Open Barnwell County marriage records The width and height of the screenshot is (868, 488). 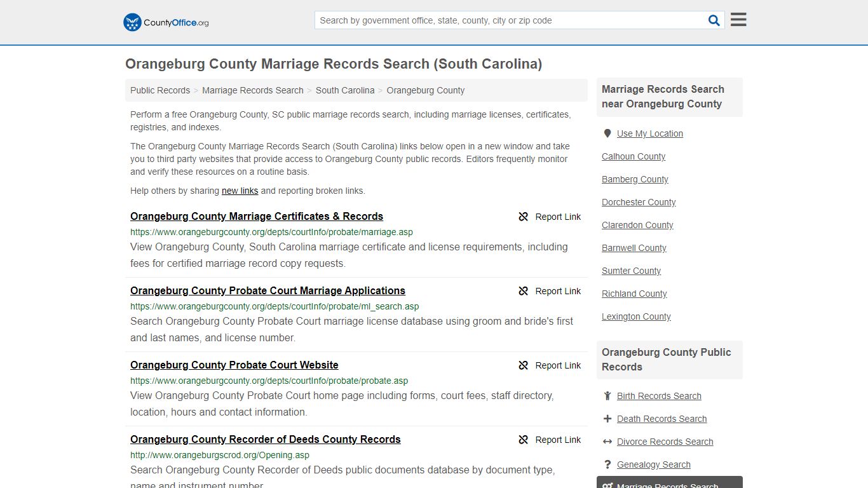pyautogui.click(x=634, y=248)
